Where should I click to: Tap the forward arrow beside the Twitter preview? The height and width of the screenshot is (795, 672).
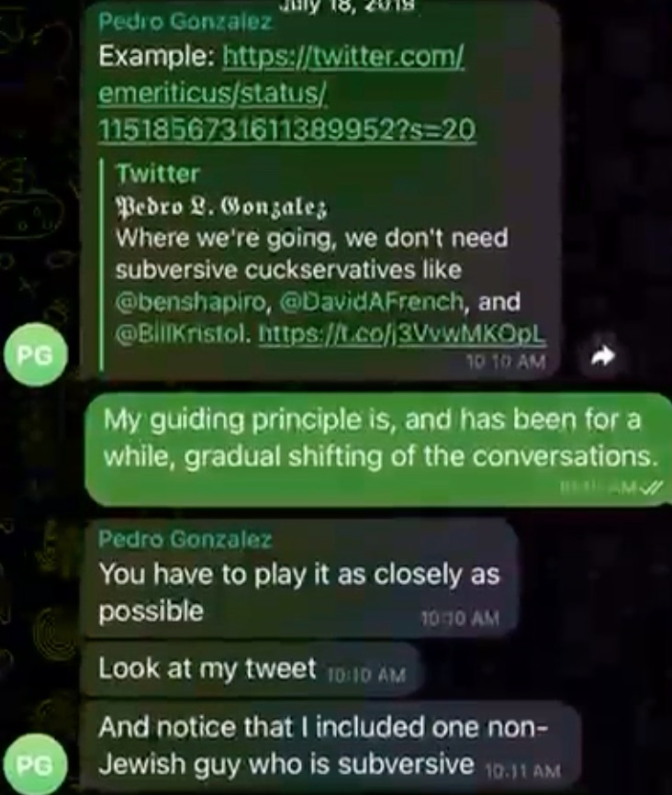(x=603, y=357)
